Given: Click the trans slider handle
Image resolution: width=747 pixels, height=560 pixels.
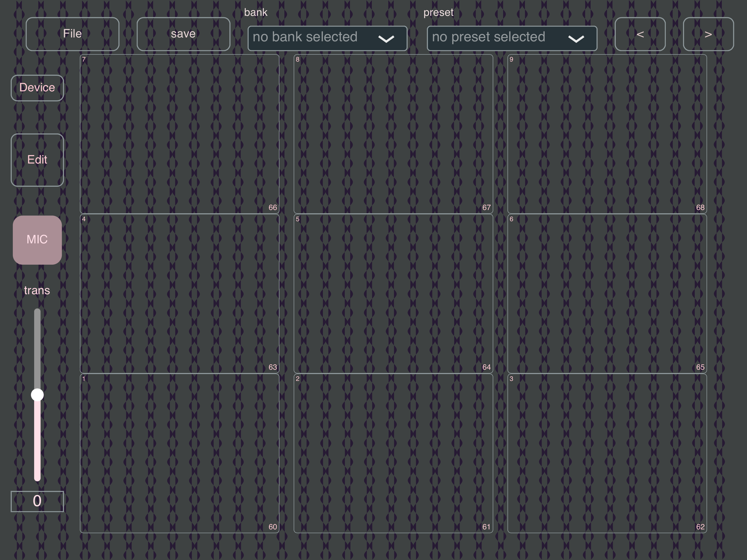Looking at the screenshot, I should [37, 395].
